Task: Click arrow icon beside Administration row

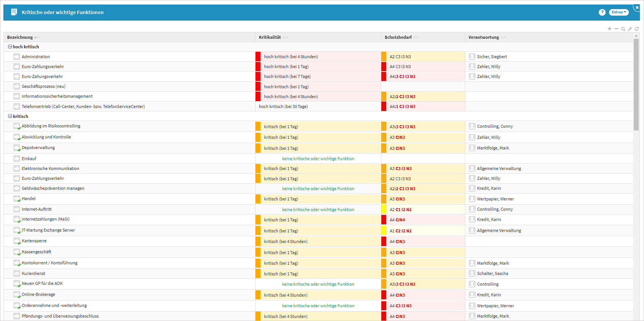Action: pyautogui.click(x=16, y=57)
